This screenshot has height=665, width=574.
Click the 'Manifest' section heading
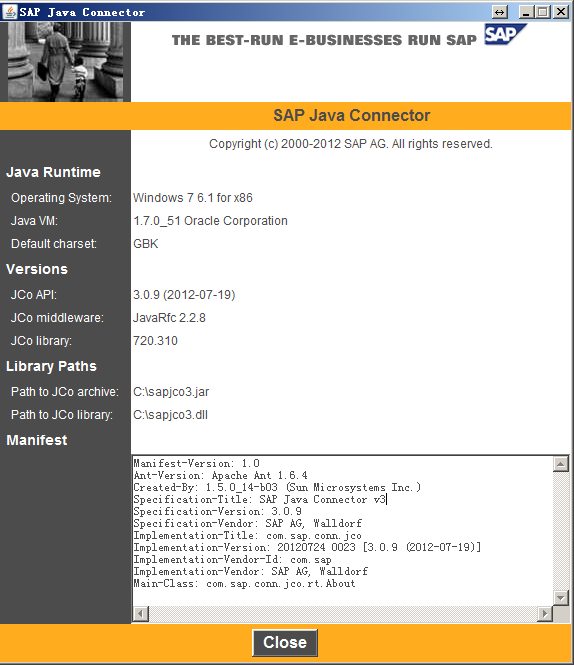point(37,440)
